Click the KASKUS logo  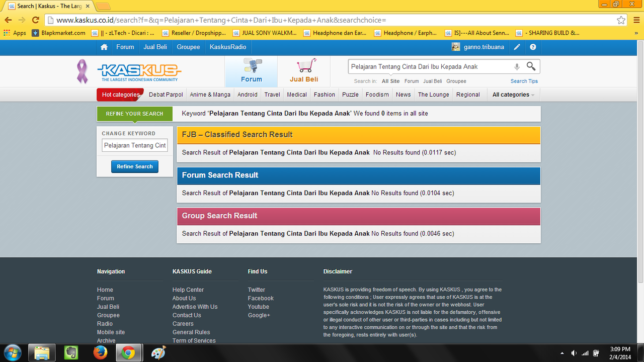139,73
